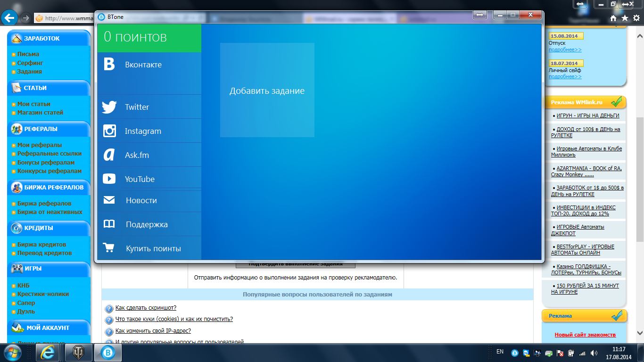The width and height of the screenshot is (644, 362).
Task: Open the Как сделать скриншот? question
Action: click(x=146, y=308)
